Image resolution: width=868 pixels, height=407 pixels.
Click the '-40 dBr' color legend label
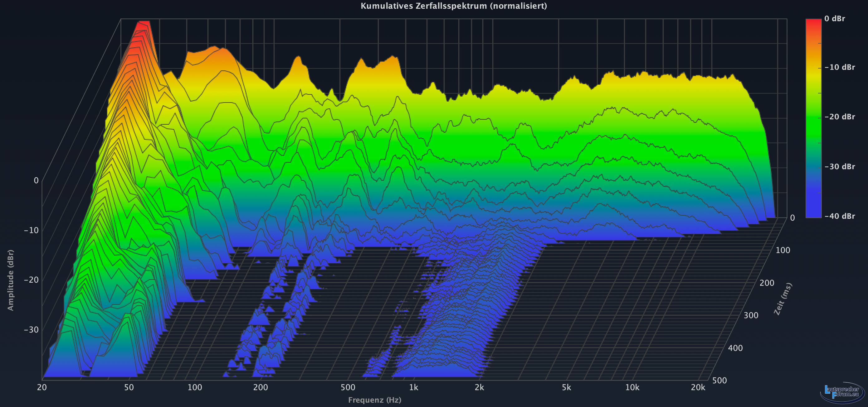click(x=839, y=216)
